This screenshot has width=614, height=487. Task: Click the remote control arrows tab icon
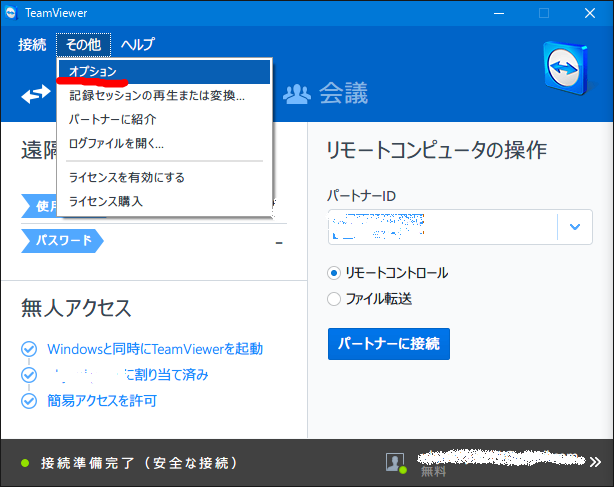click(36, 94)
